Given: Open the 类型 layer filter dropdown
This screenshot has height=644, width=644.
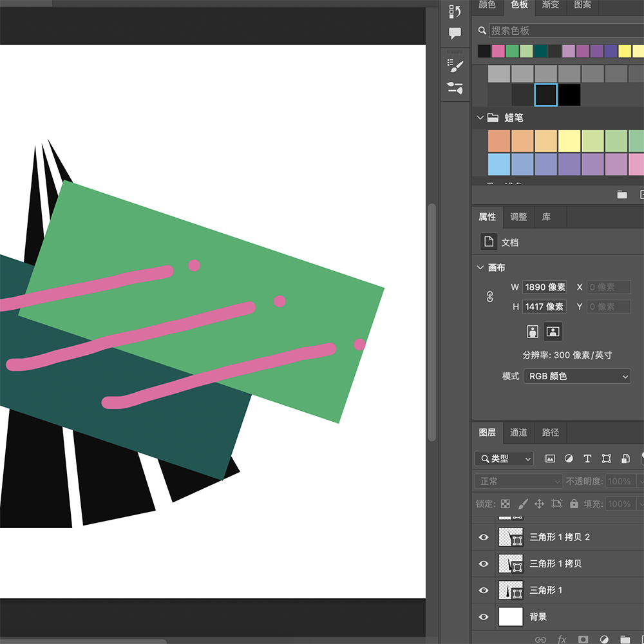Looking at the screenshot, I should pos(504,459).
